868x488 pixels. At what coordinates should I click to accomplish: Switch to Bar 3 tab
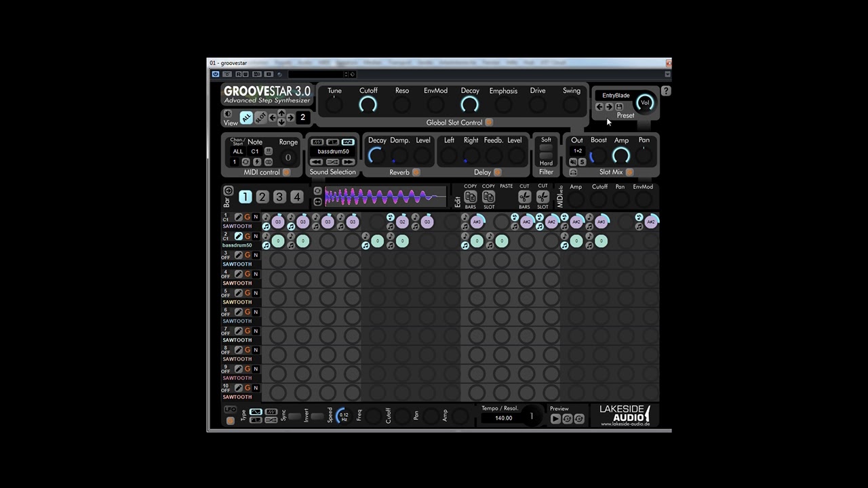point(279,197)
